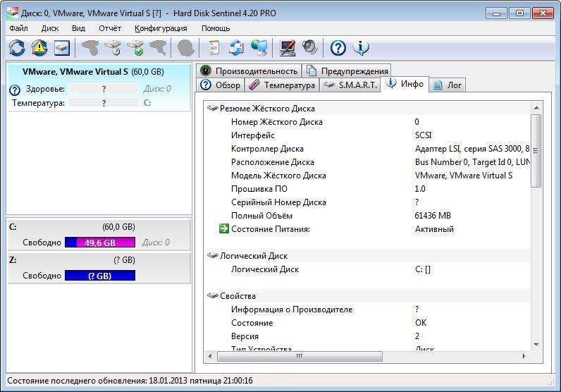Click the yellow warning triangle toolbar icon
561x392 pixels.
click(x=39, y=48)
